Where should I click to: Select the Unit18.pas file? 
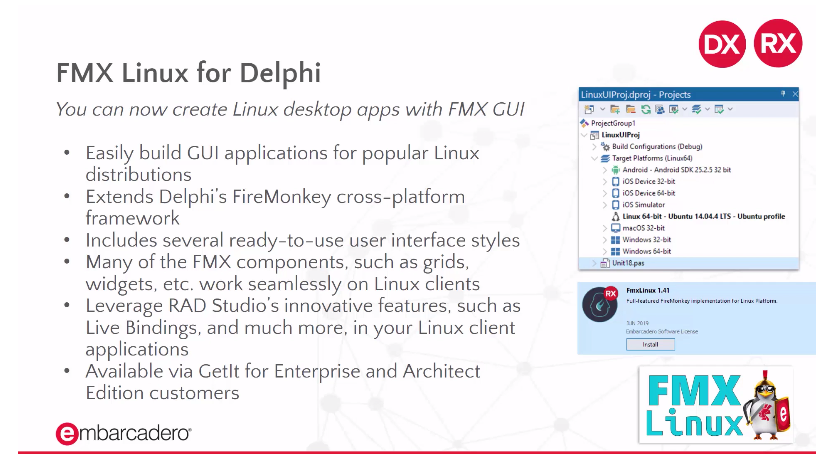tap(628, 263)
